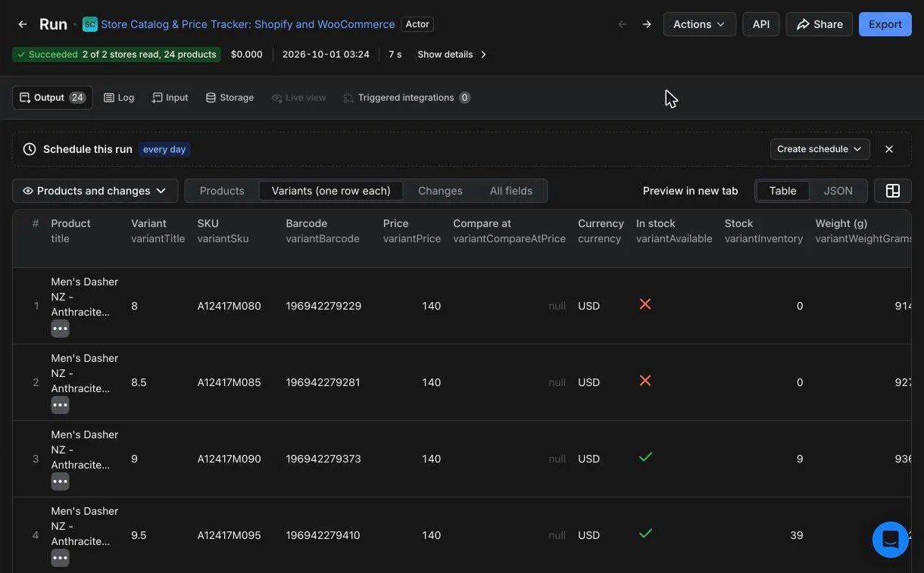Image resolution: width=924 pixels, height=573 pixels.
Task: Expand the ellipsis on row 1 product title
Action: click(60, 329)
